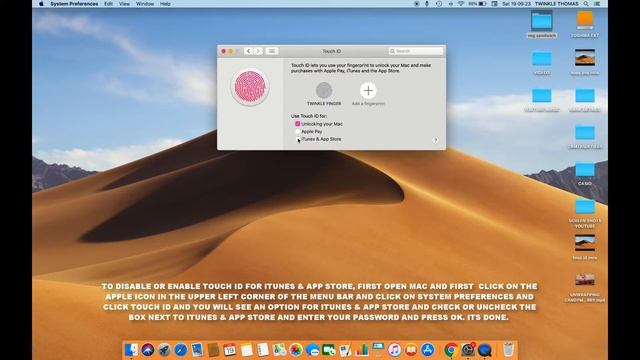Image resolution: width=640 pixels, height=360 pixels.
Task: Open the Trash in the Dock
Action: pyautogui.click(x=508, y=350)
